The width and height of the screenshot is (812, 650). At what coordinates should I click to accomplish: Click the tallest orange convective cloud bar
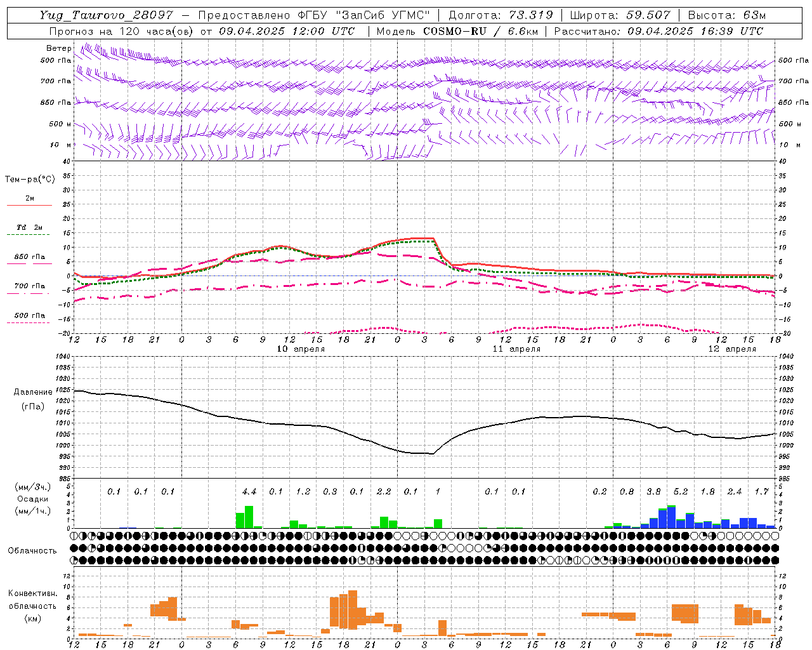pos(353,610)
